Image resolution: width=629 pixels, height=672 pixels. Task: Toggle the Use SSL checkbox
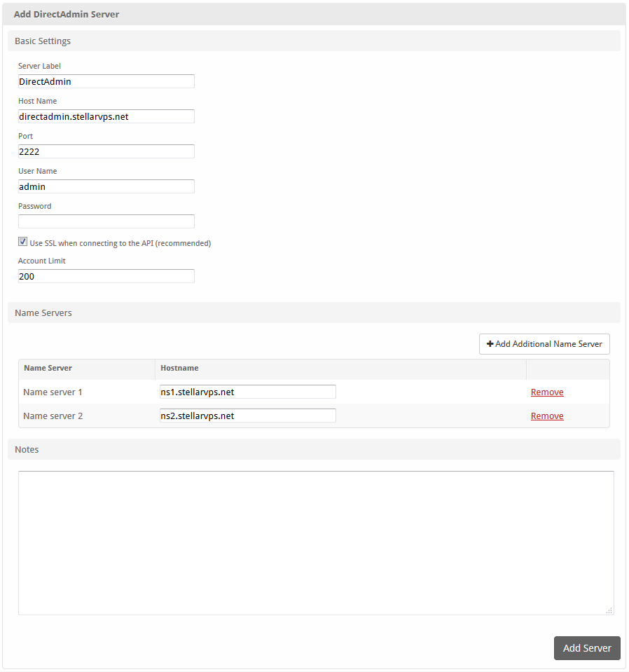coord(23,242)
